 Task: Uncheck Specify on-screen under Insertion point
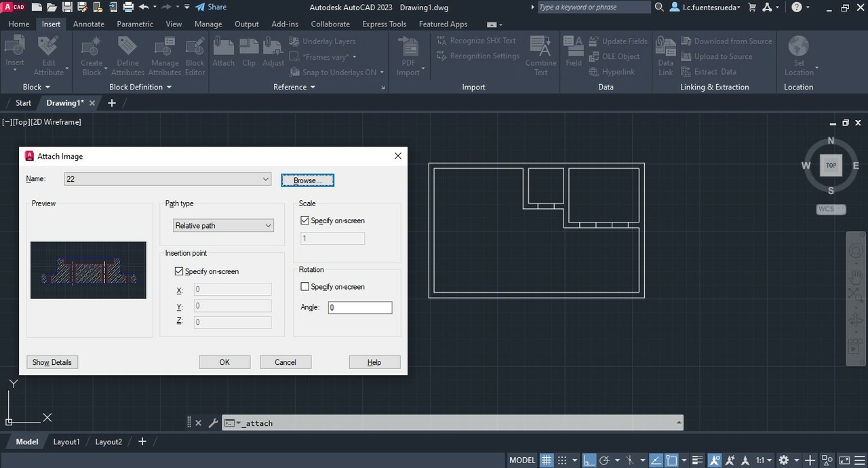(x=179, y=271)
